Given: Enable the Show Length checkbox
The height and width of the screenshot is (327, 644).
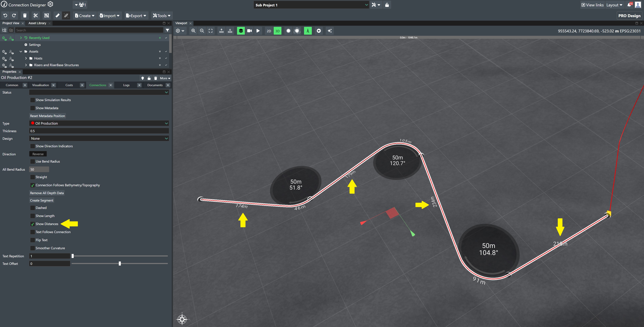Looking at the screenshot, I should (x=33, y=216).
